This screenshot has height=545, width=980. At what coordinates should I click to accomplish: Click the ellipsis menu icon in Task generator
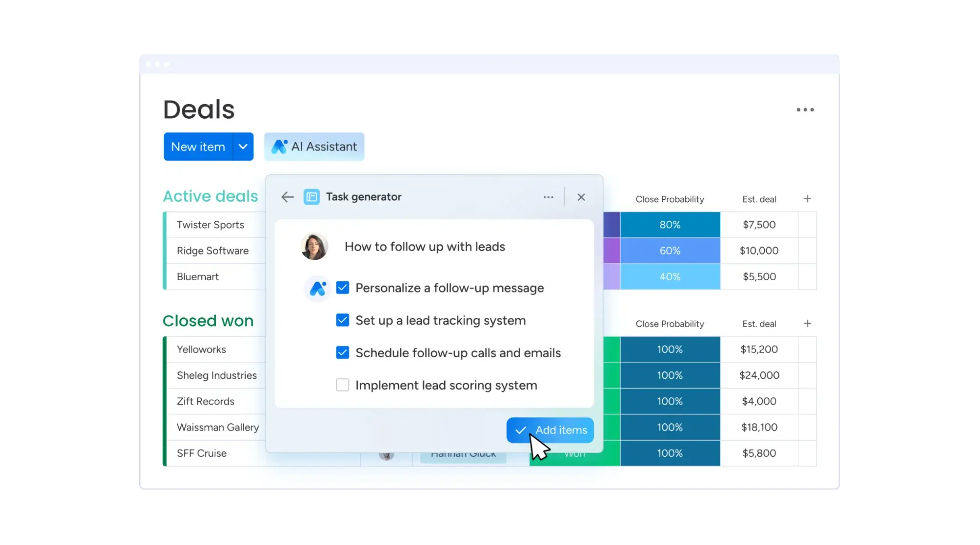[x=548, y=197]
